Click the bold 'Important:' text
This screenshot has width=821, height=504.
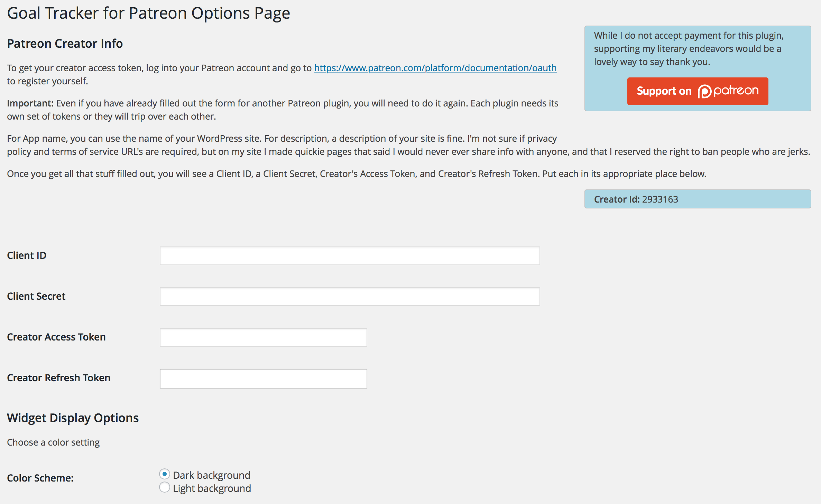click(x=30, y=103)
